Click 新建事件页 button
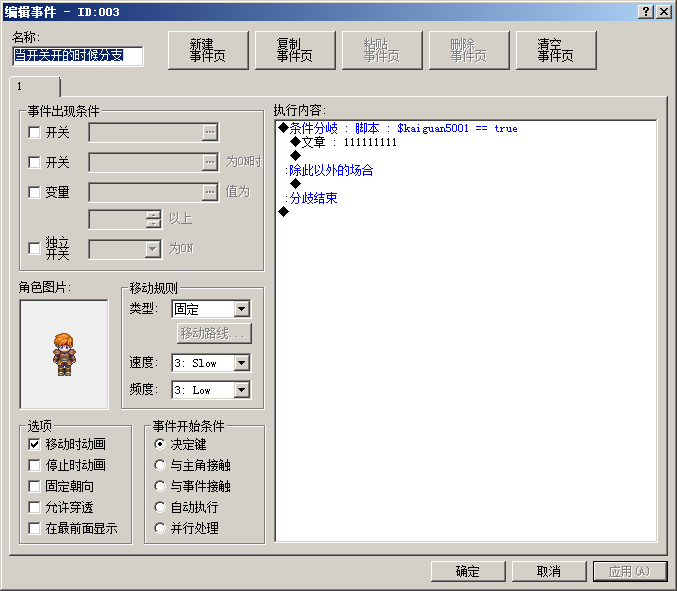The image size is (677, 591). 208,50
